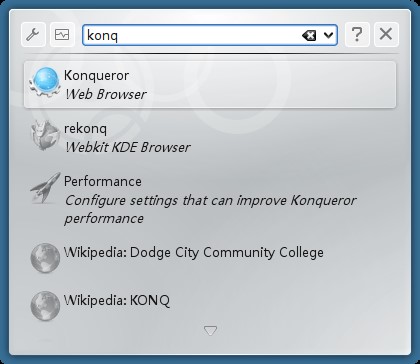Open Performance settings result entry

(x=210, y=199)
